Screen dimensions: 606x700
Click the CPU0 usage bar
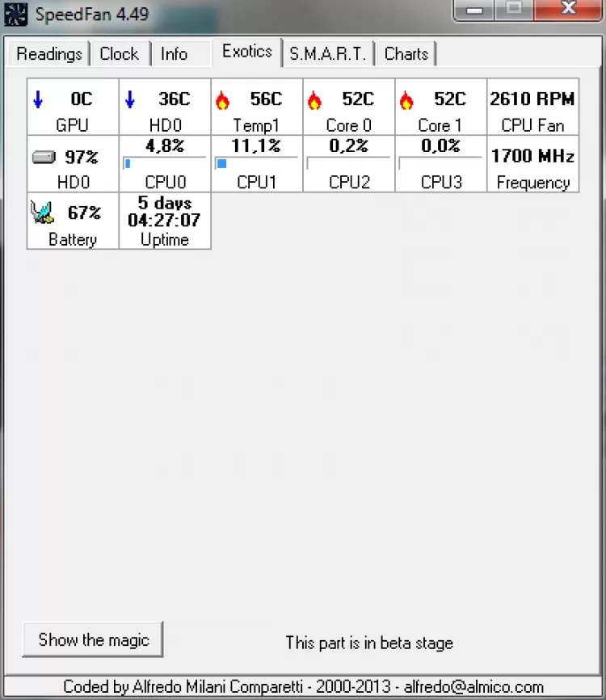(165, 163)
